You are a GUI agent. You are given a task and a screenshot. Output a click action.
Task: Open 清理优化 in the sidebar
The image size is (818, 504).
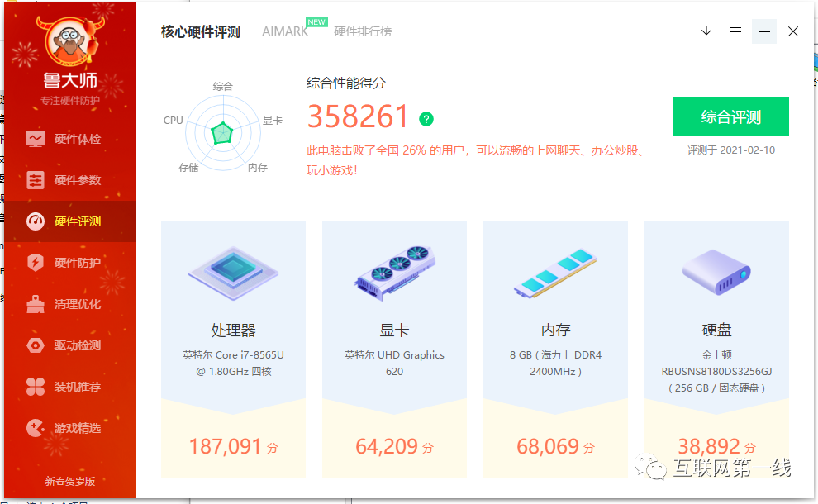click(70, 304)
